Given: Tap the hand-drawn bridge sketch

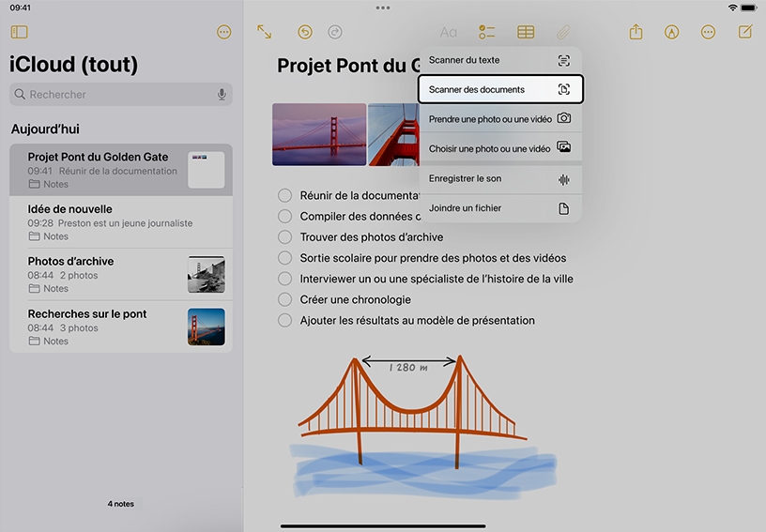Looking at the screenshot, I should pyautogui.click(x=422, y=425).
